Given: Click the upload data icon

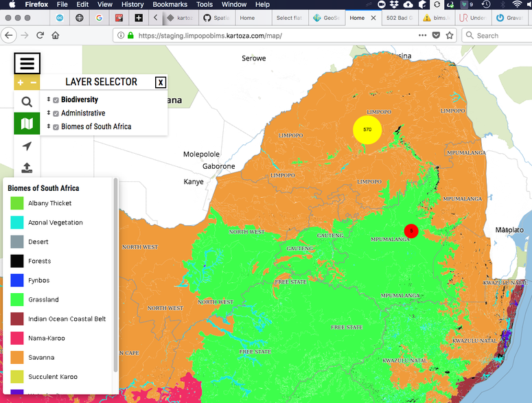Looking at the screenshot, I should [x=27, y=168].
